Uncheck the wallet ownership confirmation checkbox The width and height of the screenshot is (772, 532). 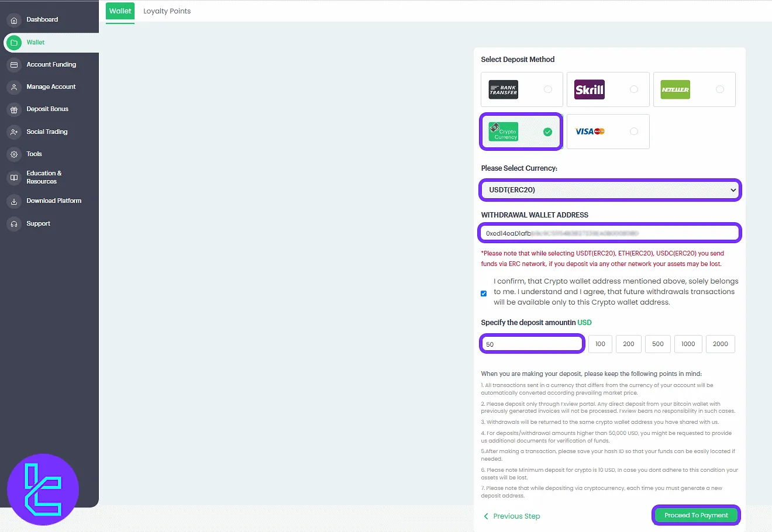coord(484,293)
